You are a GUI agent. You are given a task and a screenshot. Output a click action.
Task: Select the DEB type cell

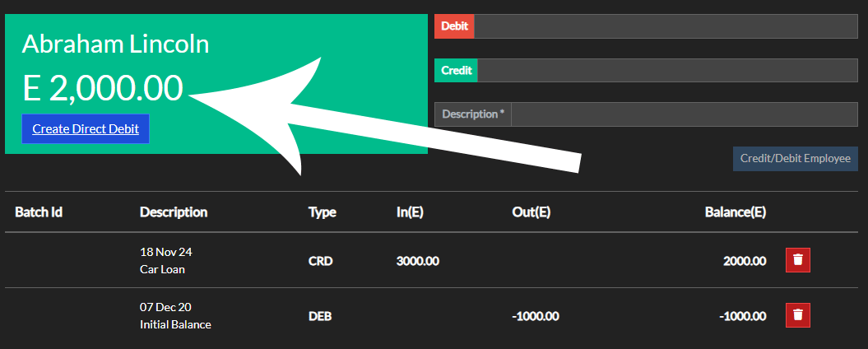[x=323, y=316]
